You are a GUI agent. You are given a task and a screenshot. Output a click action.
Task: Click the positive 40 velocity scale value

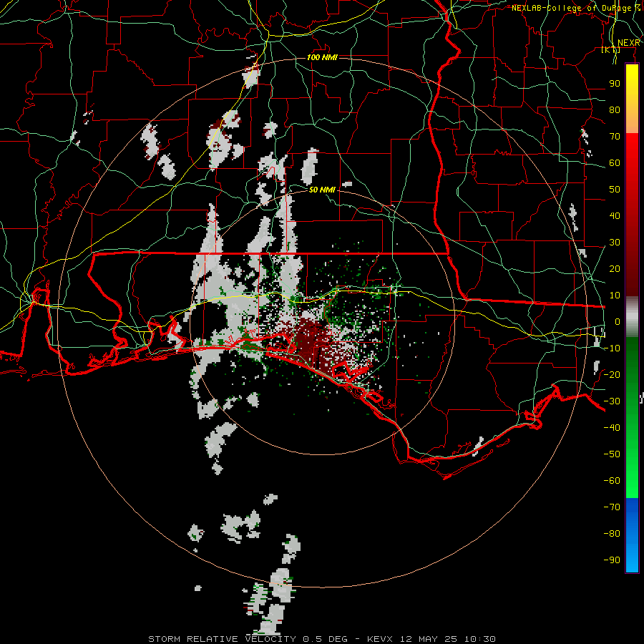(615, 215)
